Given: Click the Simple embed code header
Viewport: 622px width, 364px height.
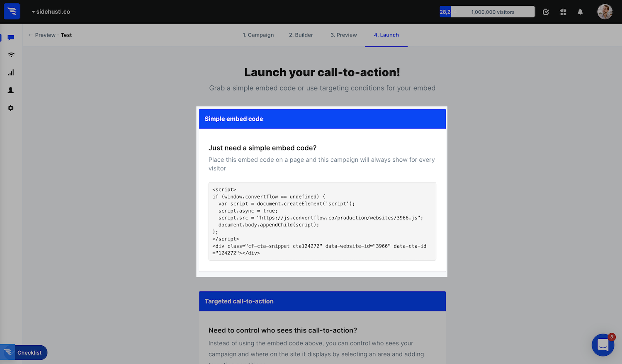Looking at the screenshot, I should click(323, 119).
